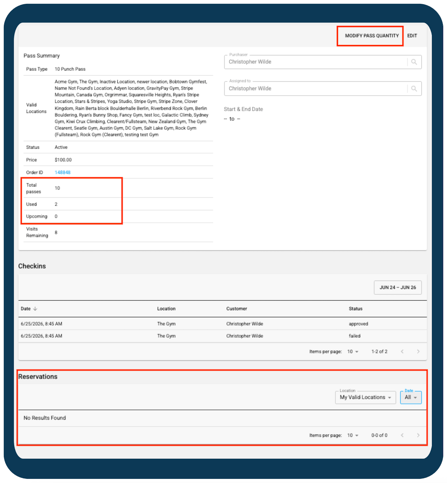Click the Checkins heading
The width and height of the screenshot is (447, 483).
tap(32, 266)
